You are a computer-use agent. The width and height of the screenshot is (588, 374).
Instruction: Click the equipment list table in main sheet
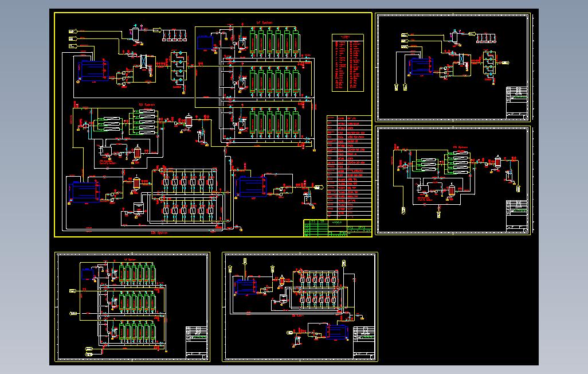point(349,167)
